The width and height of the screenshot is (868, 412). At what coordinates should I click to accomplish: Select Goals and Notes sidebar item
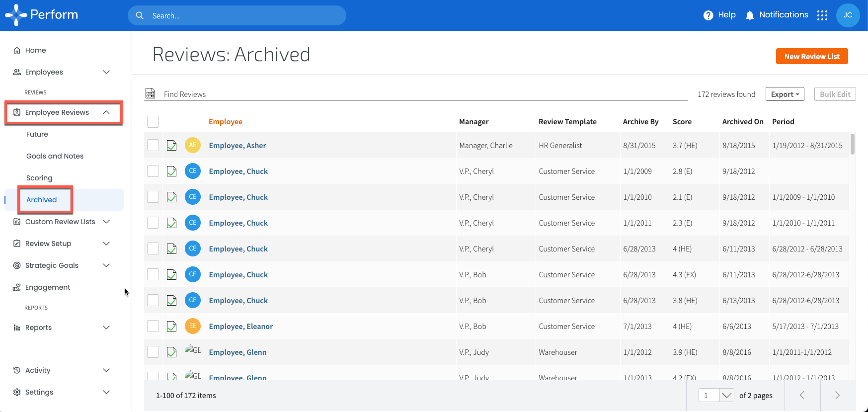click(x=55, y=156)
